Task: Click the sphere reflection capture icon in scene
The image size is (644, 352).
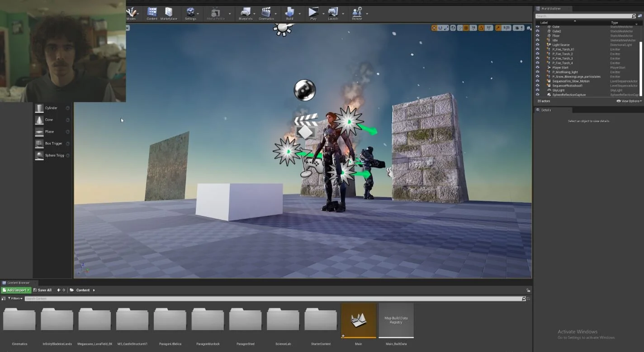Action: click(x=305, y=90)
